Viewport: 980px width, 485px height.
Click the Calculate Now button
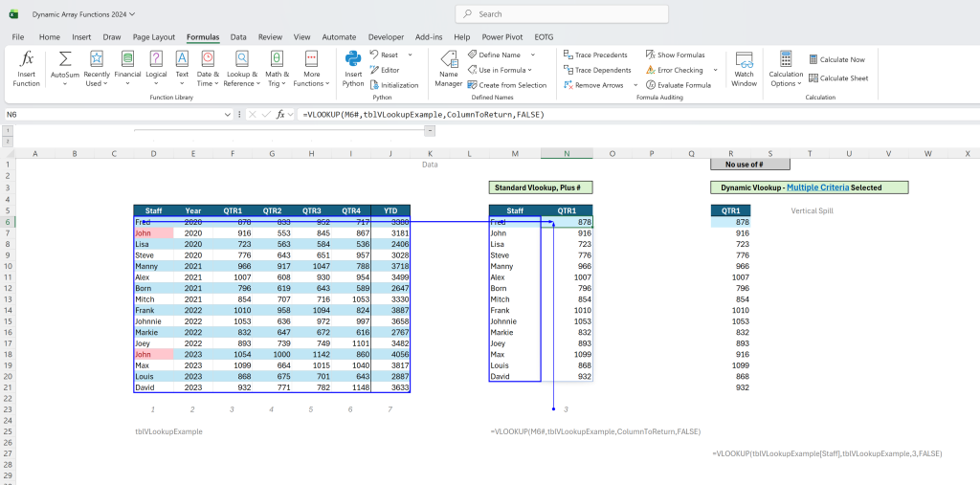pos(836,59)
